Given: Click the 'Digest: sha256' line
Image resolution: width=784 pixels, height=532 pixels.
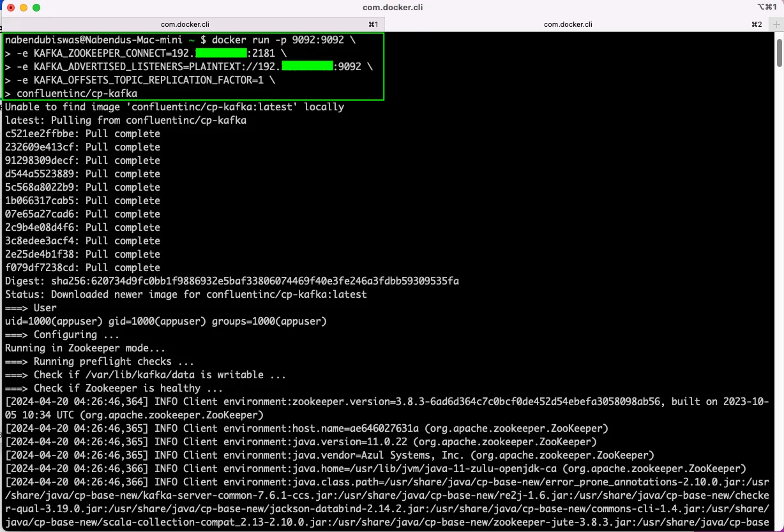Looking at the screenshot, I should click(232, 281).
